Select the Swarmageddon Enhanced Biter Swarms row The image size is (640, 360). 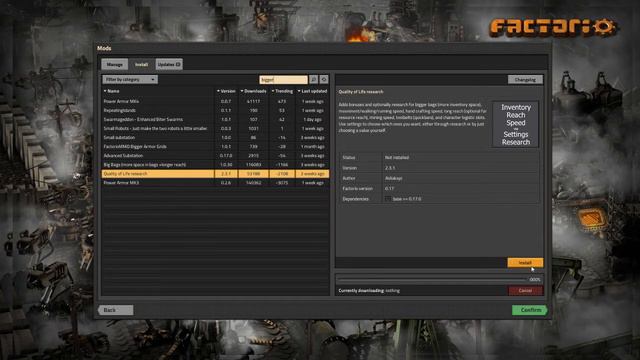tap(215, 119)
